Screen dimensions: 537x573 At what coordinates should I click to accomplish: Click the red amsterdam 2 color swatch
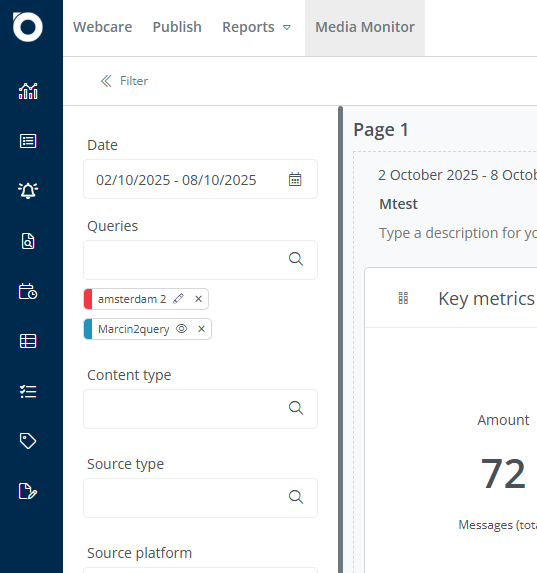88,299
